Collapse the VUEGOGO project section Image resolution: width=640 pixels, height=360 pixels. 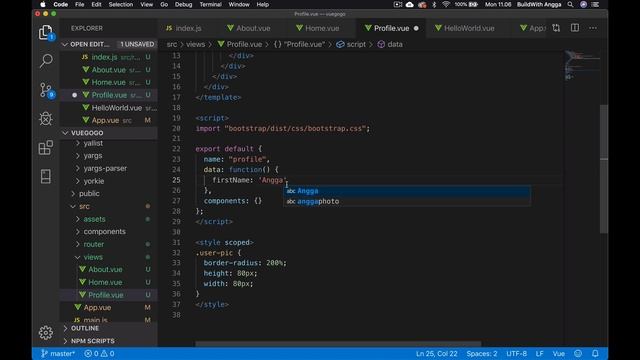65,133
